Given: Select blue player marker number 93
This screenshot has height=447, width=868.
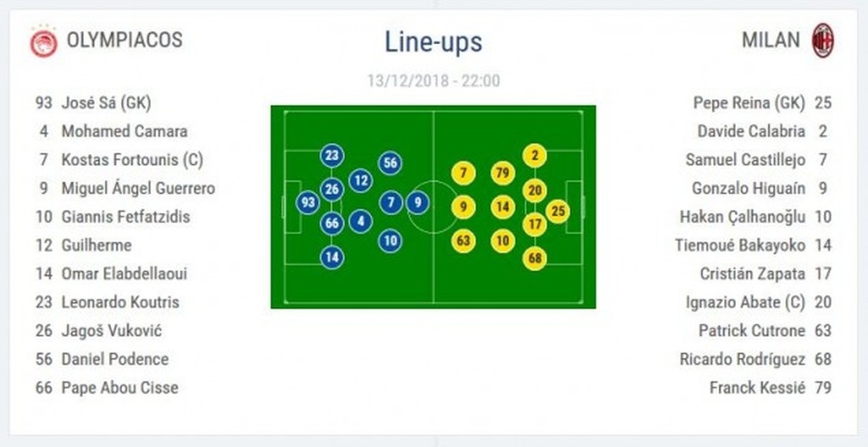Looking at the screenshot, I should (x=308, y=203).
